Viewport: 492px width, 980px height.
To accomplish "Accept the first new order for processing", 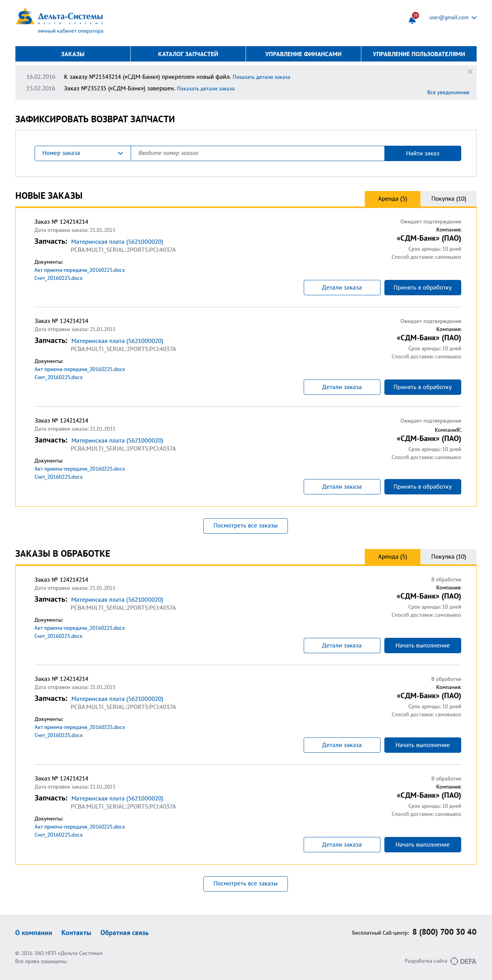I will [422, 288].
